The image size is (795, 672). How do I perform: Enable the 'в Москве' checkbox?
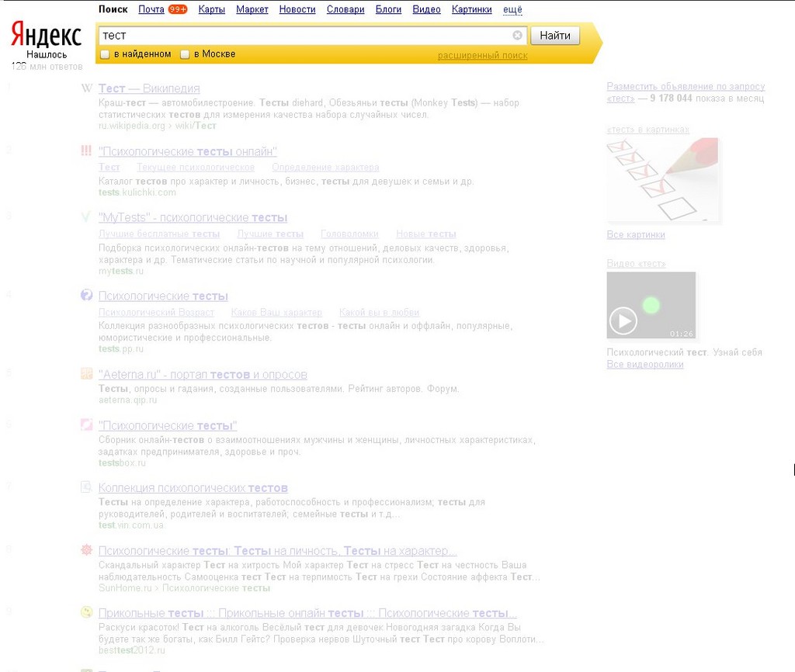click(185, 54)
